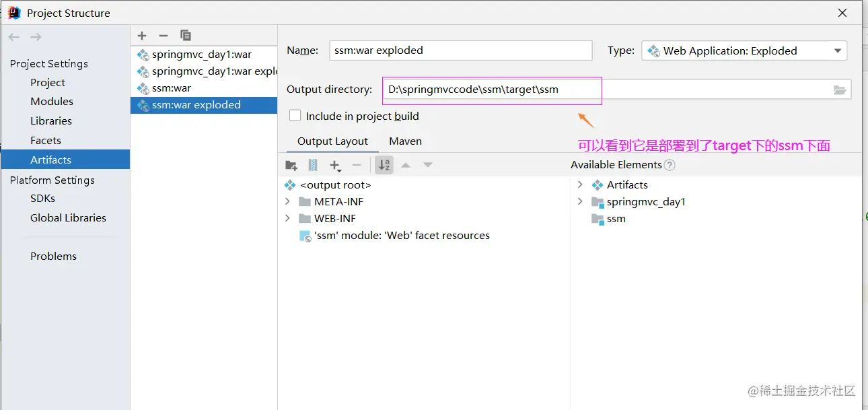868x410 pixels.
Task: Select ssm:war exploded artifact
Action: pyautogui.click(x=204, y=105)
